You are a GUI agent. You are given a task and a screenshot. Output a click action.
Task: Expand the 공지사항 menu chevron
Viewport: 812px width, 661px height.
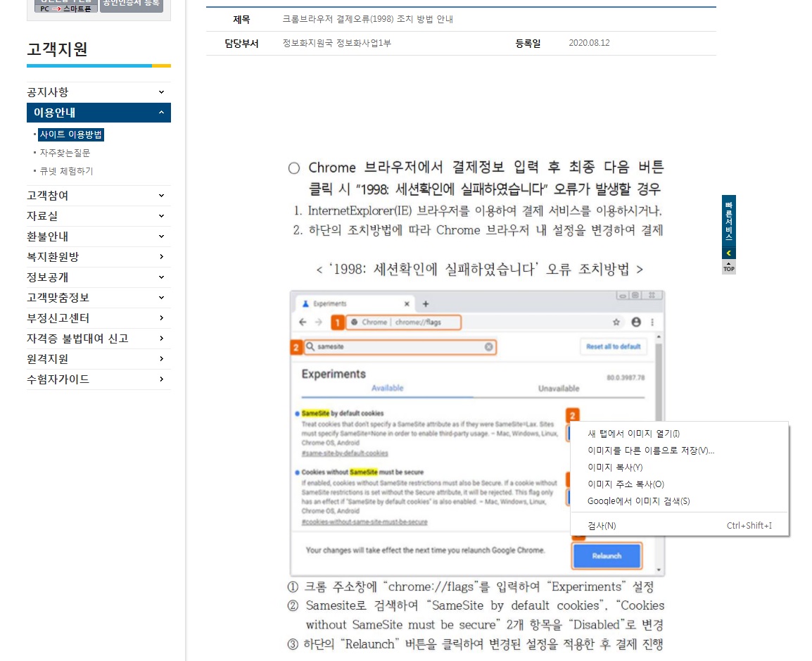point(162,92)
